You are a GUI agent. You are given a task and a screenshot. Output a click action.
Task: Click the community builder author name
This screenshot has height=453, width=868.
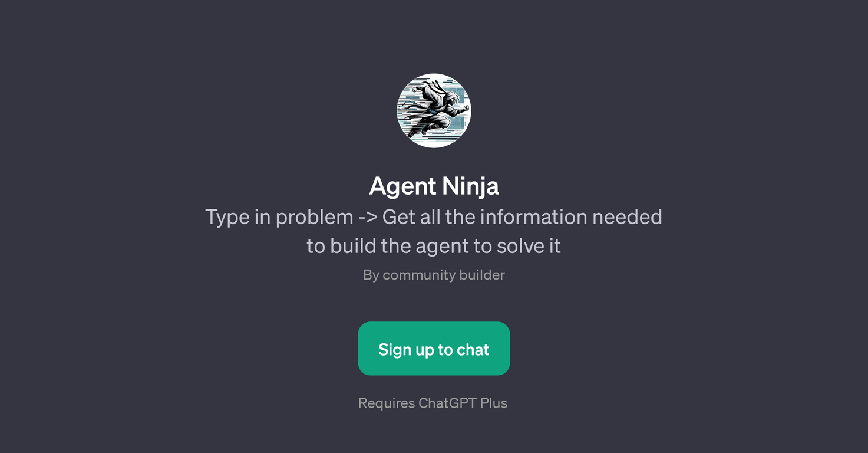coord(444,275)
